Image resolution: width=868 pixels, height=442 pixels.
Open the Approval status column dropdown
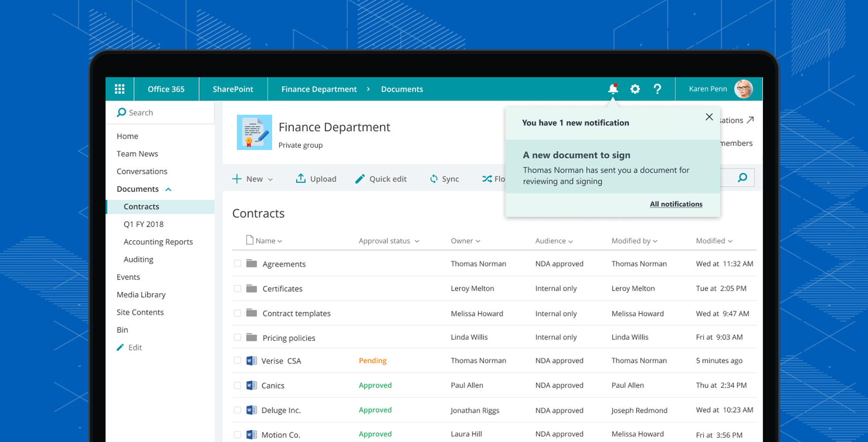pyautogui.click(x=417, y=241)
